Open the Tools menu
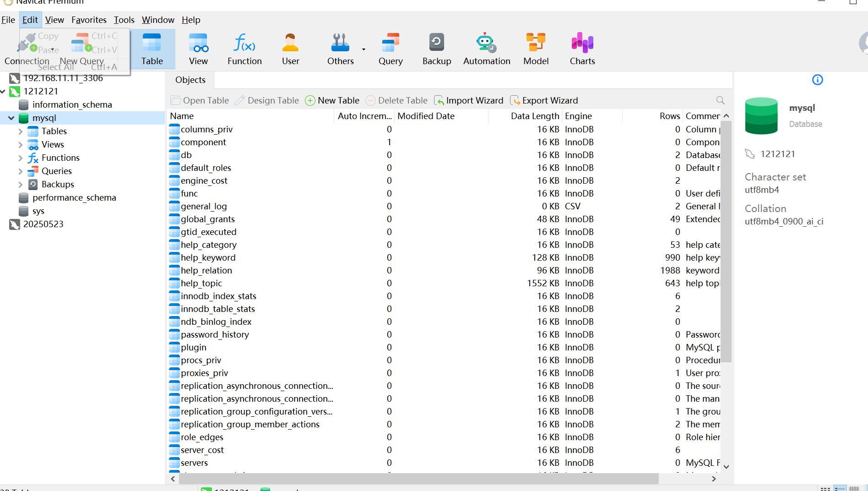This screenshot has width=868, height=491. (124, 20)
